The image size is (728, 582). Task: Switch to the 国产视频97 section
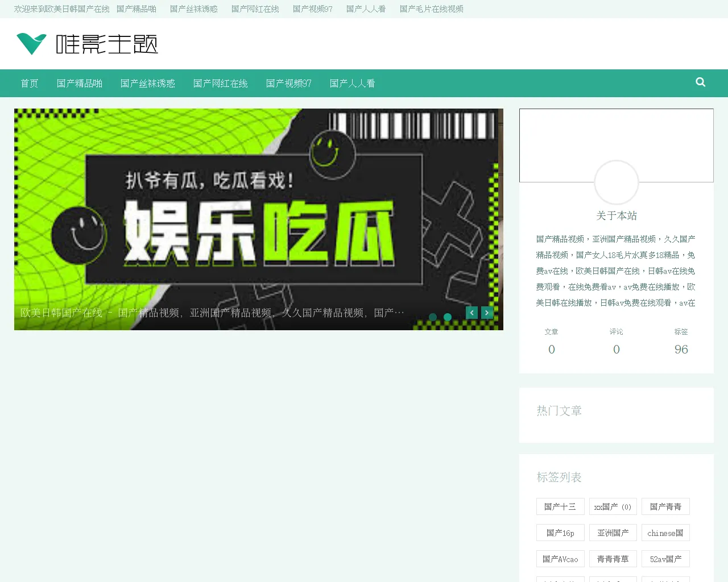coord(288,83)
